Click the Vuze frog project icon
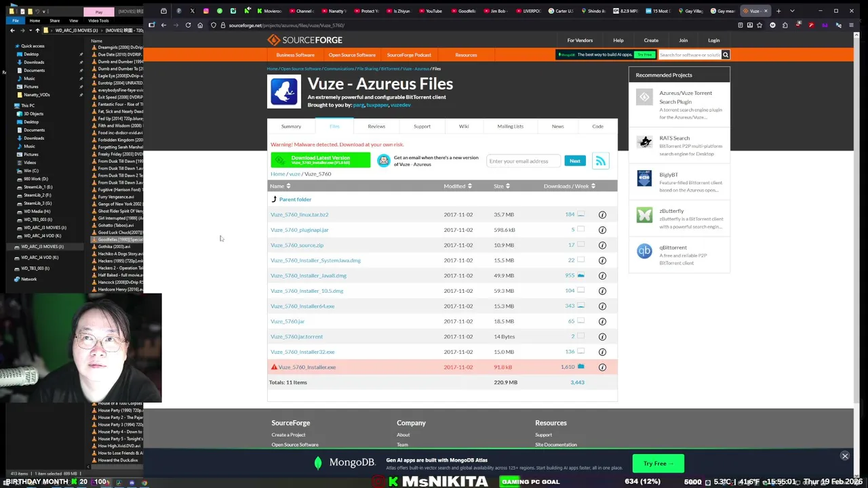 283,91
